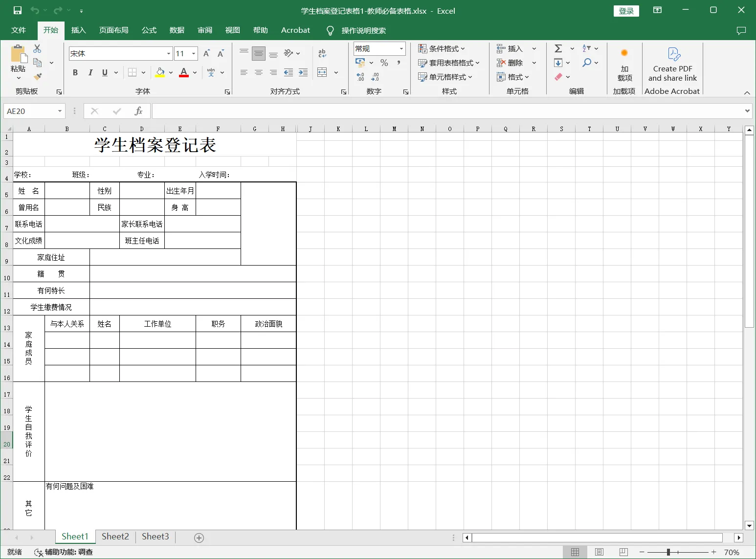Image resolution: width=756 pixels, height=559 pixels.
Task: Set center horizontal alignment
Action: click(259, 72)
